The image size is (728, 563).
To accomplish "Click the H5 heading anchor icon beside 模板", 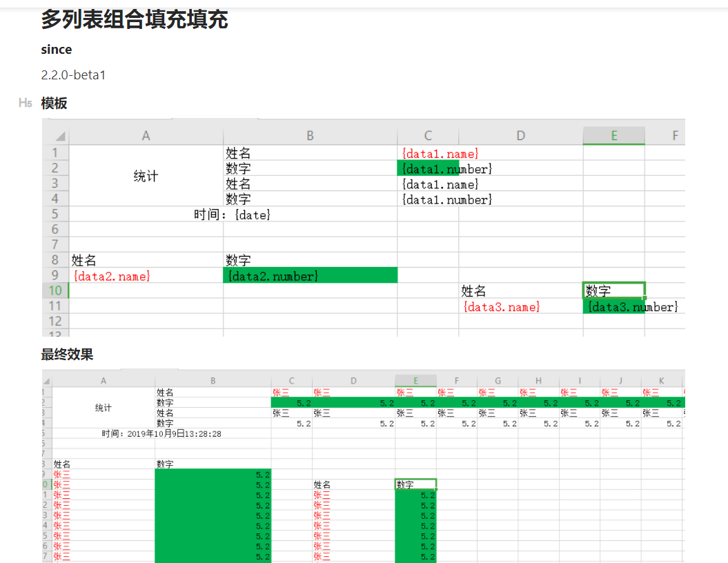I will (x=25, y=103).
